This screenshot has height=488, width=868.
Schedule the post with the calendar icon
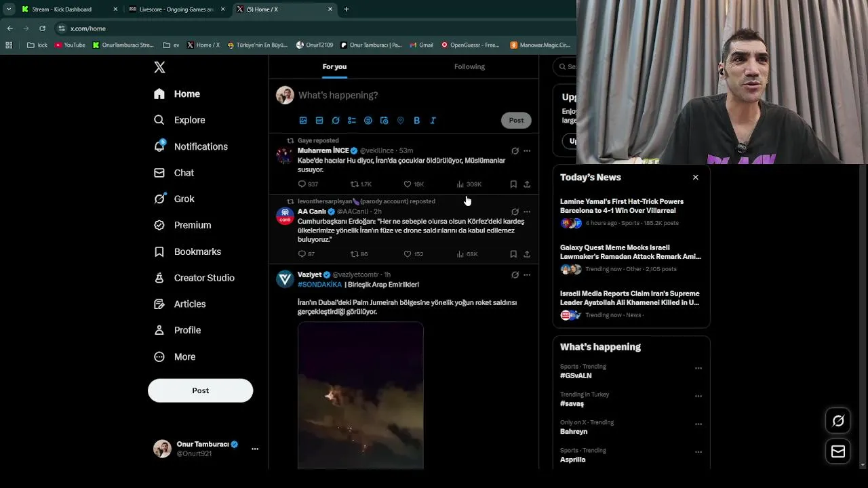coord(384,121)
